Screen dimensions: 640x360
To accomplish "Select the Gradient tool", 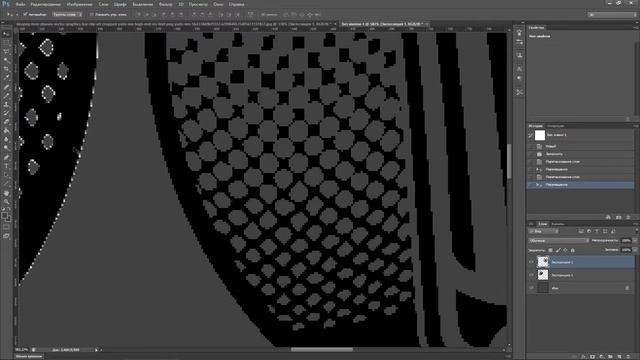I will click(x=6, y=131).
